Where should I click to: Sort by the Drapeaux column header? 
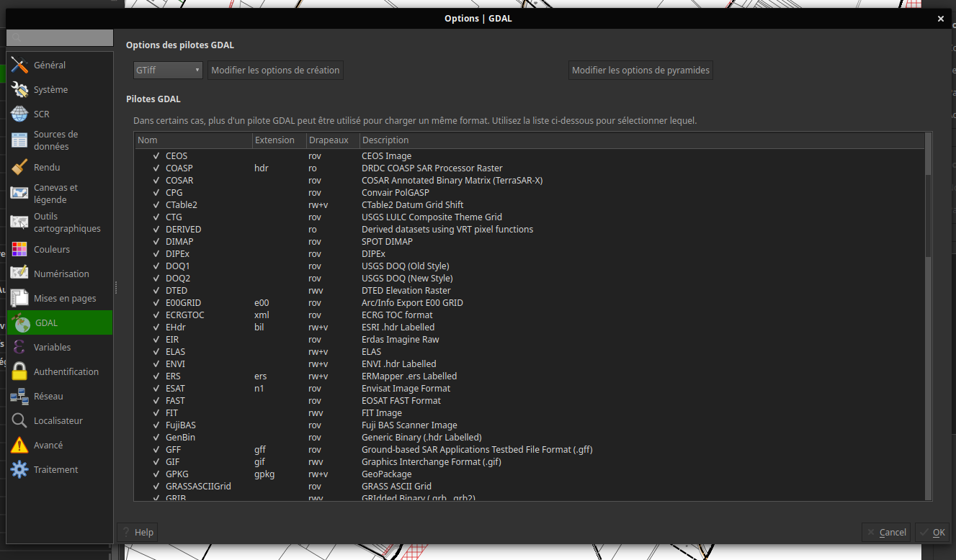331,140
